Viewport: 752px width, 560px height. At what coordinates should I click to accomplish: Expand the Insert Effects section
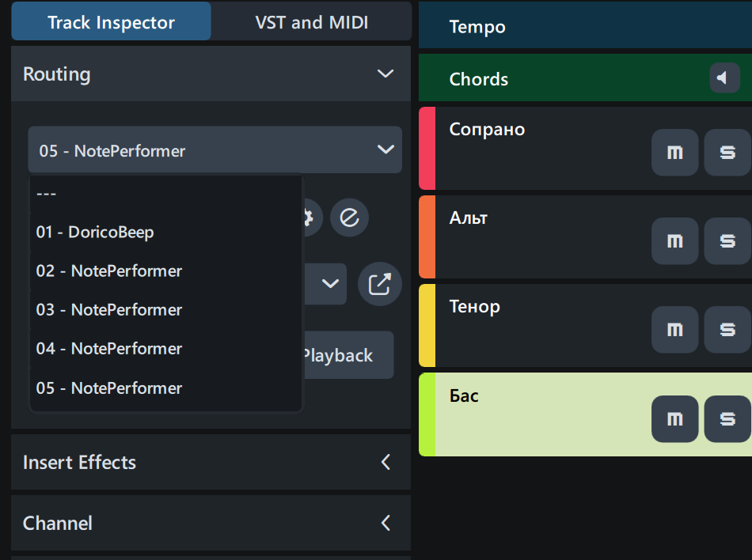385,462
